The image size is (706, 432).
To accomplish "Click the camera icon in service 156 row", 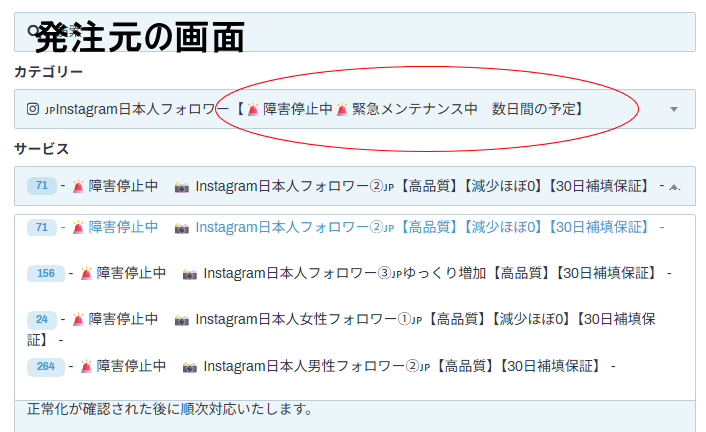I will [190, 274].
